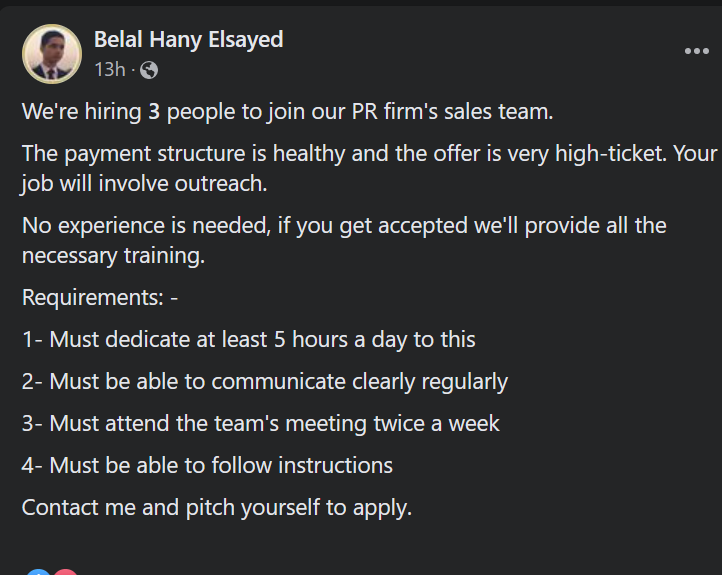Viewport: 722px width, 575px height.
Task: Open the Belal Hany Elsayed profile link
Action: pyautogui.click(x=188, y=40)
